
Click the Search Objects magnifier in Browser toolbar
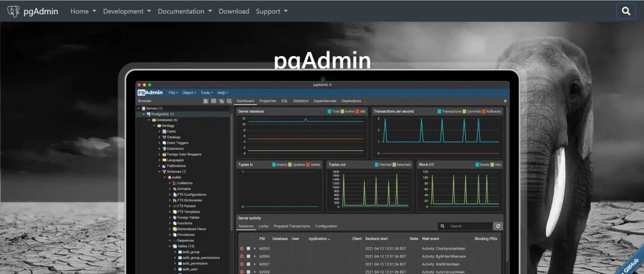(229, 101)
